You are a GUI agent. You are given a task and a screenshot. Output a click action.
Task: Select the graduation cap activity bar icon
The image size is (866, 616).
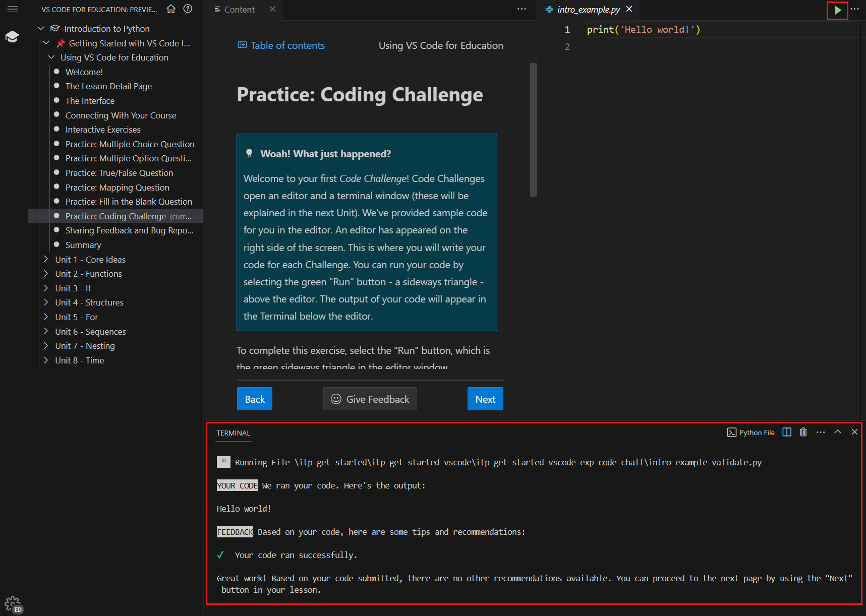point(13,36)
